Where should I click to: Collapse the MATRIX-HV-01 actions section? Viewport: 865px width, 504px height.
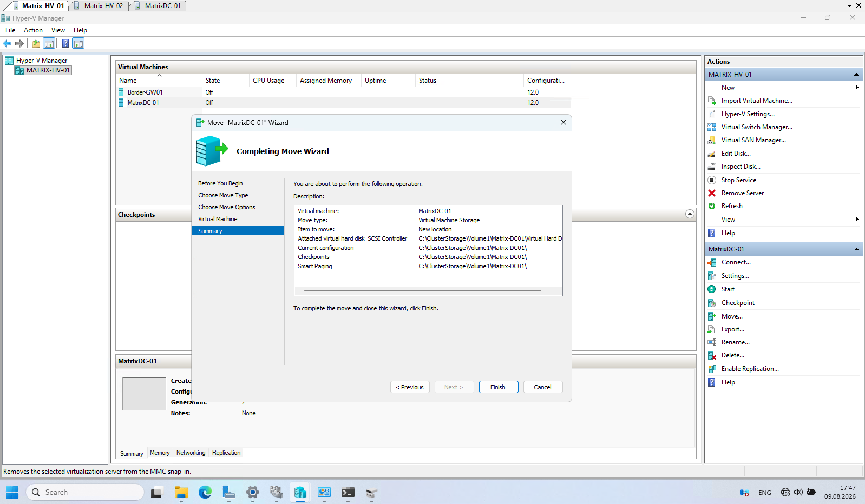[x=856, y=75]
